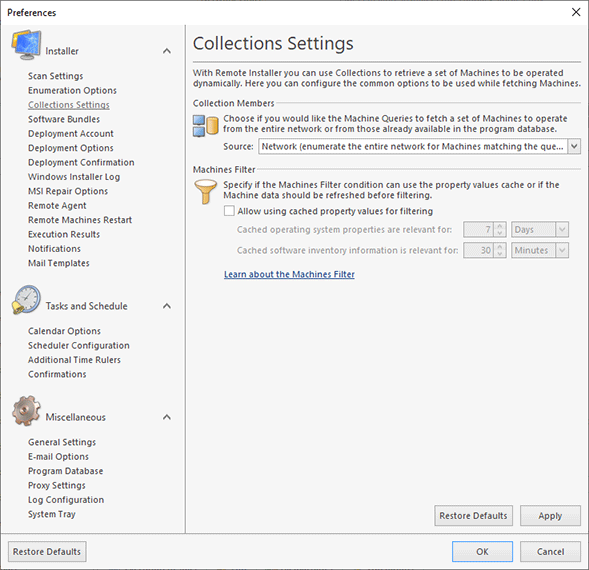Enable allow using cached property values checkbox
Viewport: 589px width, 570px height.
229,211
